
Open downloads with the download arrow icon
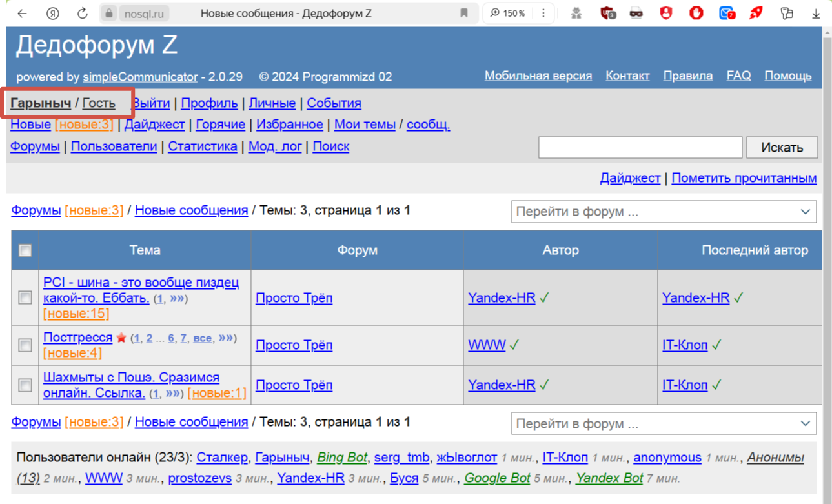(816, 14)
